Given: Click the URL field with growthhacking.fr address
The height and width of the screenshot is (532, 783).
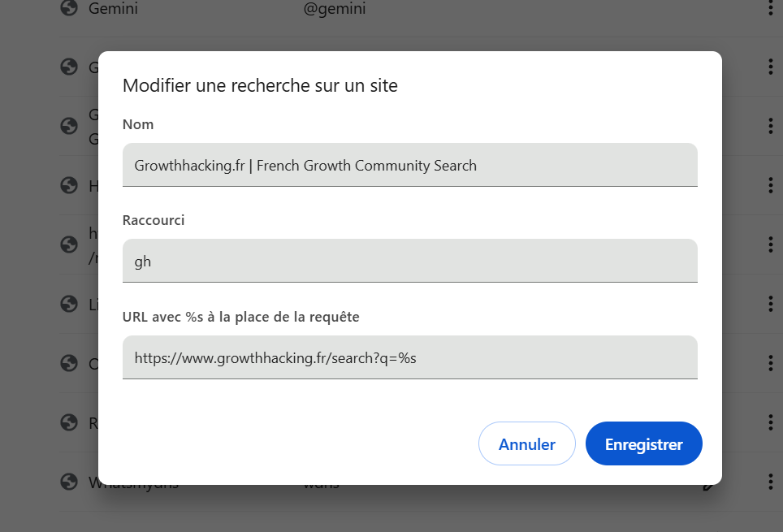Looking at the screenshot, I should (x=409, y=357).
